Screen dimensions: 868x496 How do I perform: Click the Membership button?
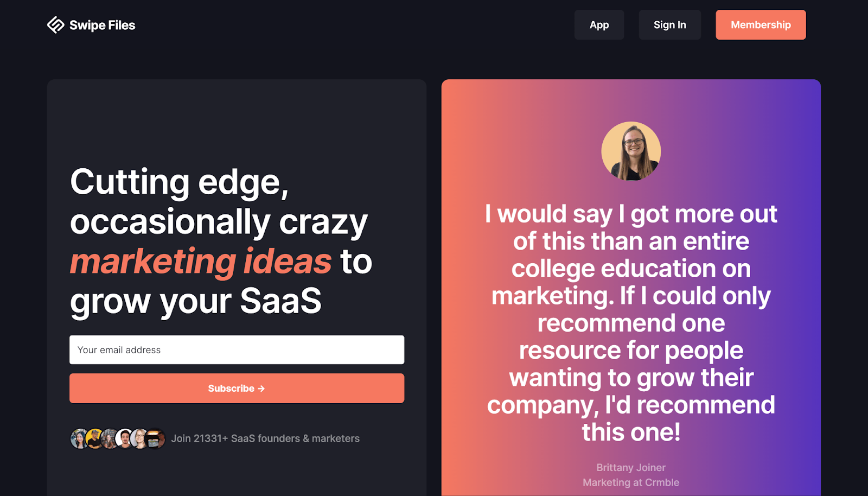(x=761, y=24)
